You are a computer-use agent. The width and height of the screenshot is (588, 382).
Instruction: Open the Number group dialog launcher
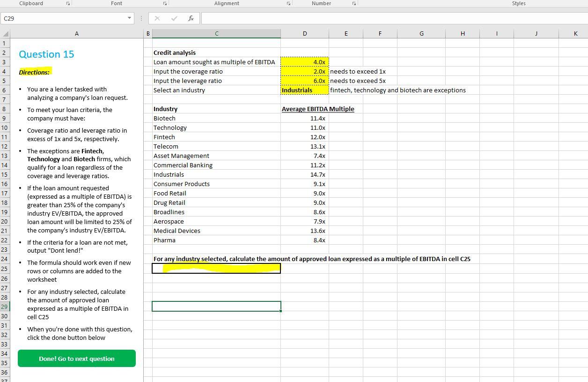tap(354, 3)
